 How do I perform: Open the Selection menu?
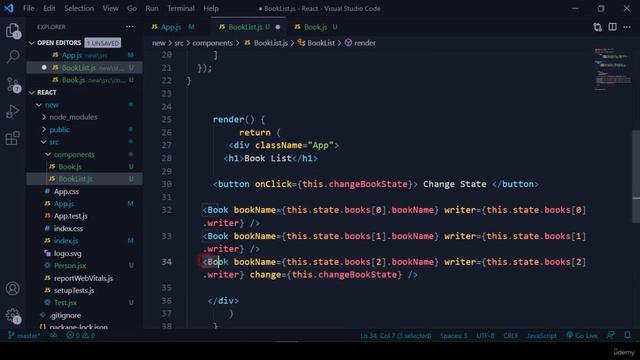79,8
